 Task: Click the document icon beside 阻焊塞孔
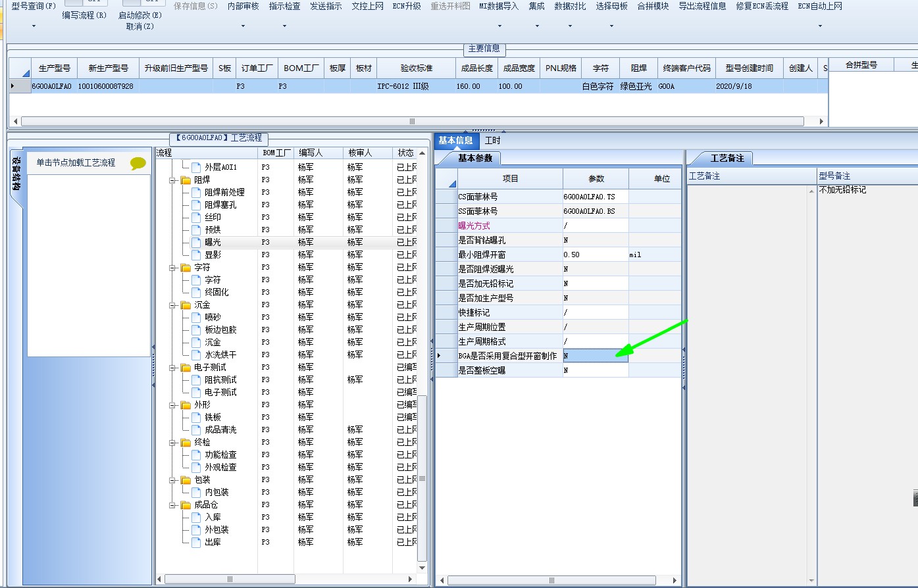pyautogui.click(x=196, y=205)
